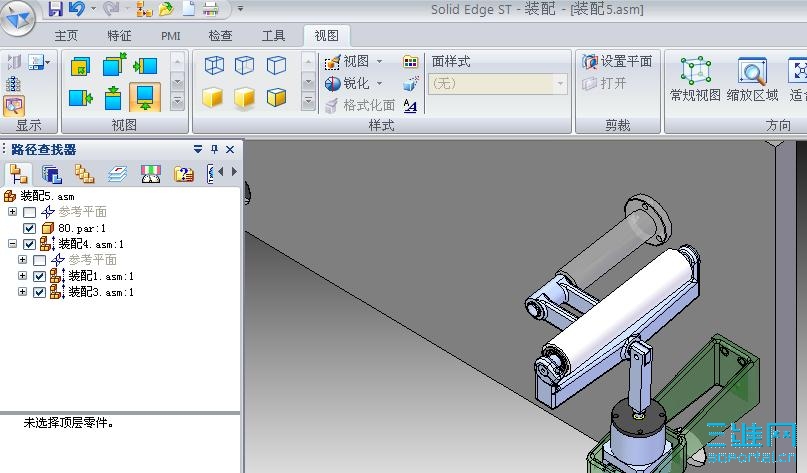Open the folder with question mark pathfinder tab
Viewport: 807px width, 473px height.
(184, 174)
